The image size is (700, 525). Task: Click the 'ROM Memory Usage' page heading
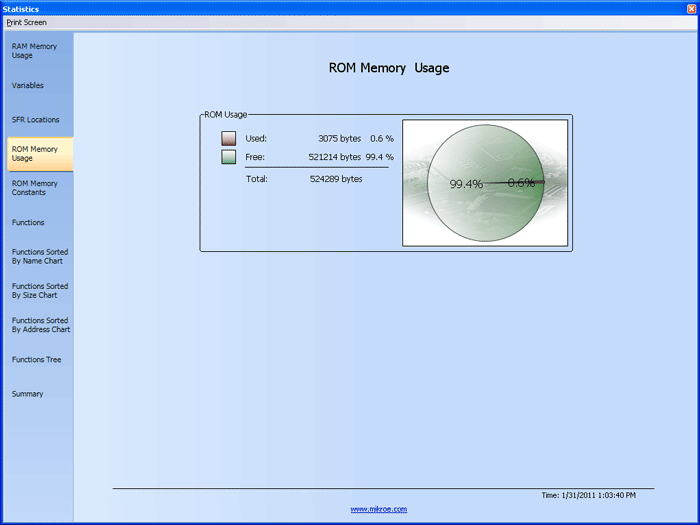click(389, 68)
